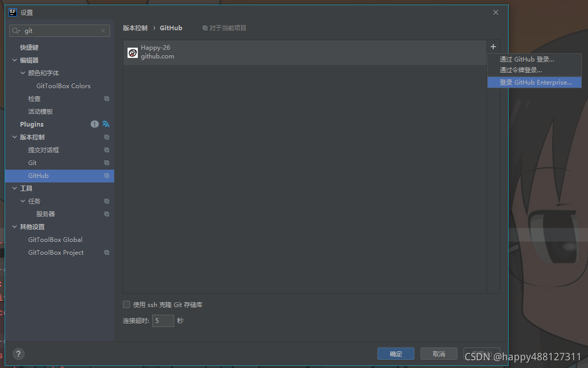Screen dimensions: 588x368
Task: Open Git settings page
Action: tap(32, 163)
